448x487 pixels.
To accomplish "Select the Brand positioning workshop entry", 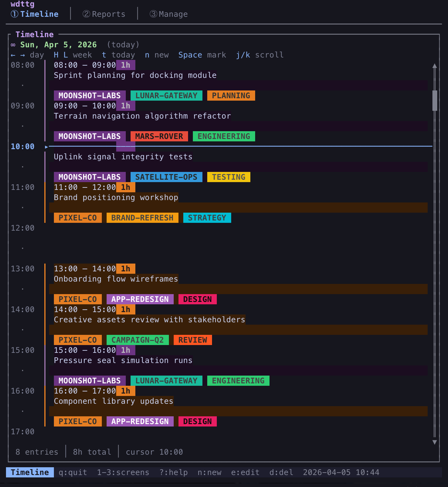I will [x=116, y=197].
